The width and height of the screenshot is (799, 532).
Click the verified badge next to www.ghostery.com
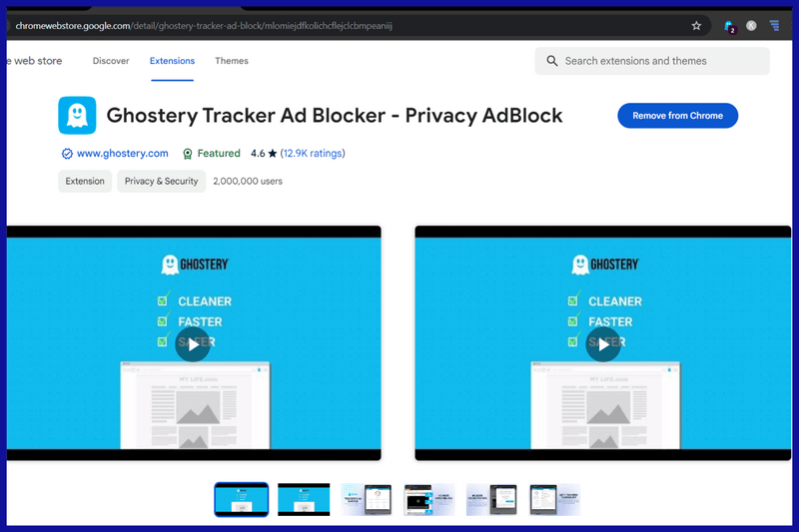coord(67,154)
